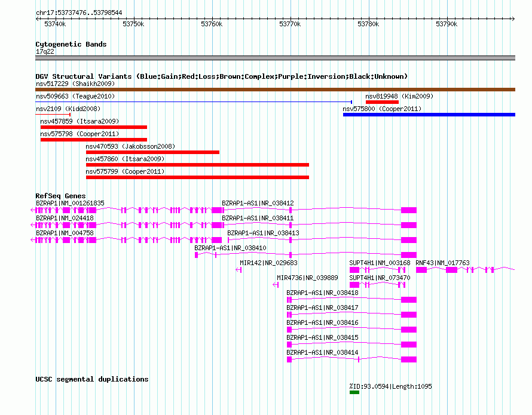Open BZRAP1|NM_024418 gene label
The width and height of the screenshot is (532, 415).
(x=65, y=218)
